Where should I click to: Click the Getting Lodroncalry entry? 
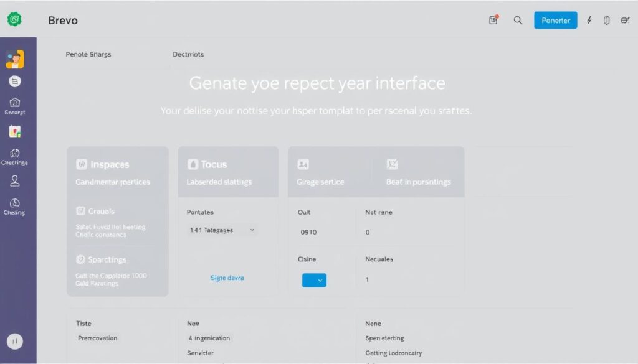tap(394, 353)
